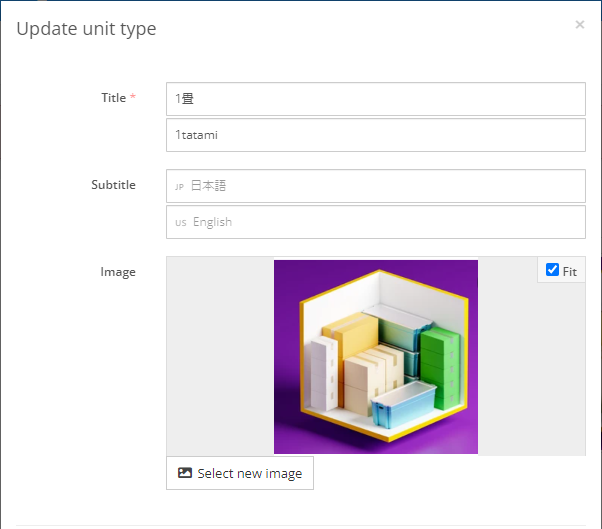Screen dimensions: 602x529
Task: Click the picture icon on Select new image
Action: [185, 473]
